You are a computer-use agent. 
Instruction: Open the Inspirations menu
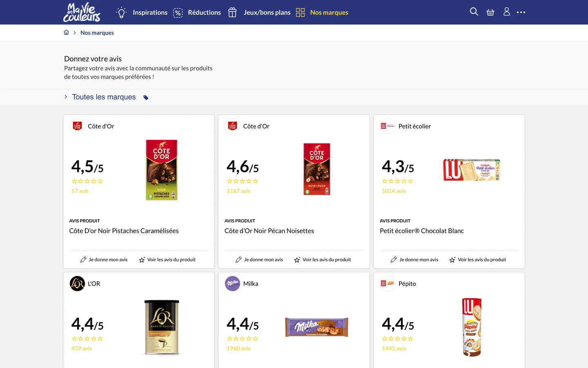click(x=150, y=13)
